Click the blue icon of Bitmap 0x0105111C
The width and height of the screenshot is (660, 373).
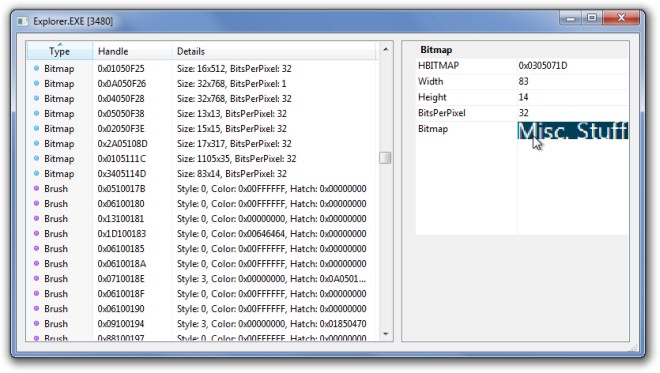click(36, 158)
